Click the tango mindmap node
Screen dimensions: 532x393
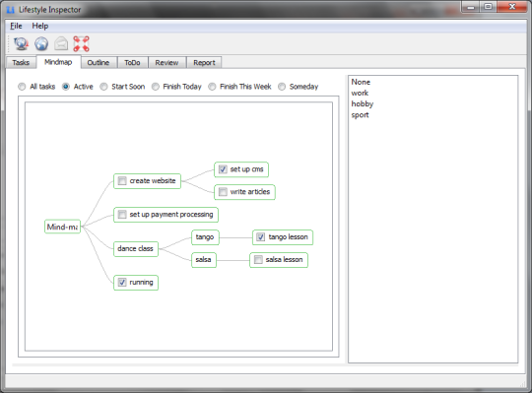coord(205,237)
